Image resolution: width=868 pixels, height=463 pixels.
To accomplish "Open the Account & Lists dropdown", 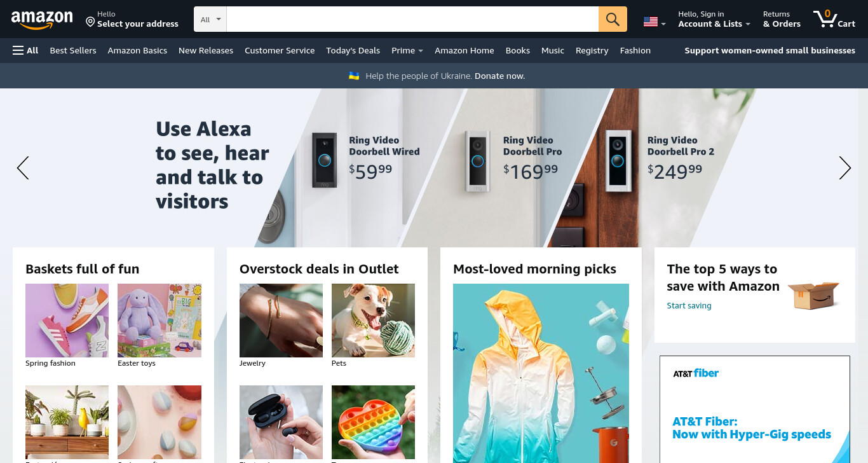I will click(x=714, y=19).
